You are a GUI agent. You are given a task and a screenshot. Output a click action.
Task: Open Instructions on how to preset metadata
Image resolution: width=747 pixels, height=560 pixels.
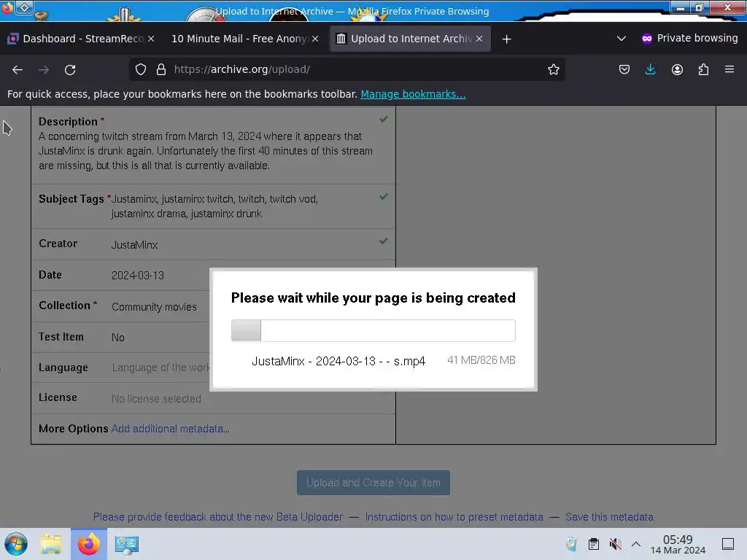click(x=454, y=517)
